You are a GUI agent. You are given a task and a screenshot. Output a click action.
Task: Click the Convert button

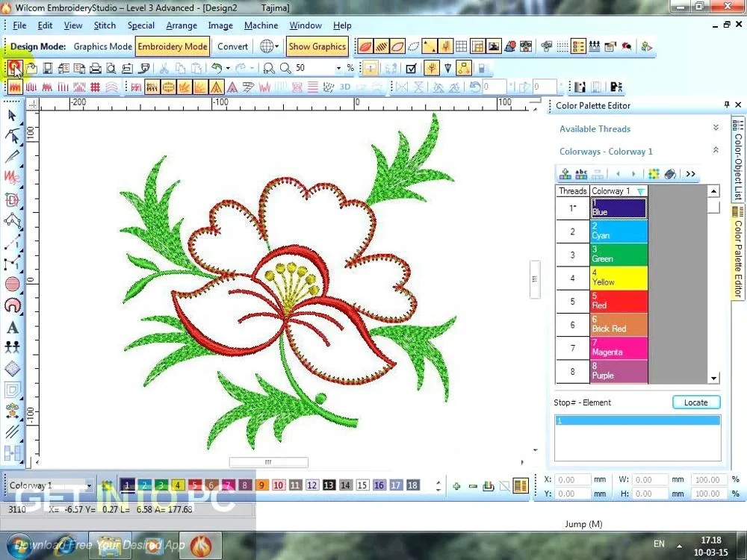[232, 46]
